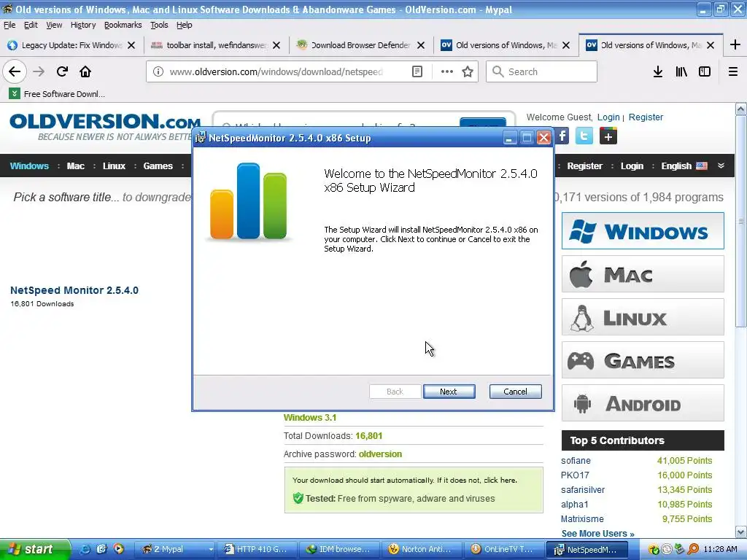This screenshot has width=747, height=560.
Task: Click Next in NetSpeedMonitor setup
Action: 449,392
